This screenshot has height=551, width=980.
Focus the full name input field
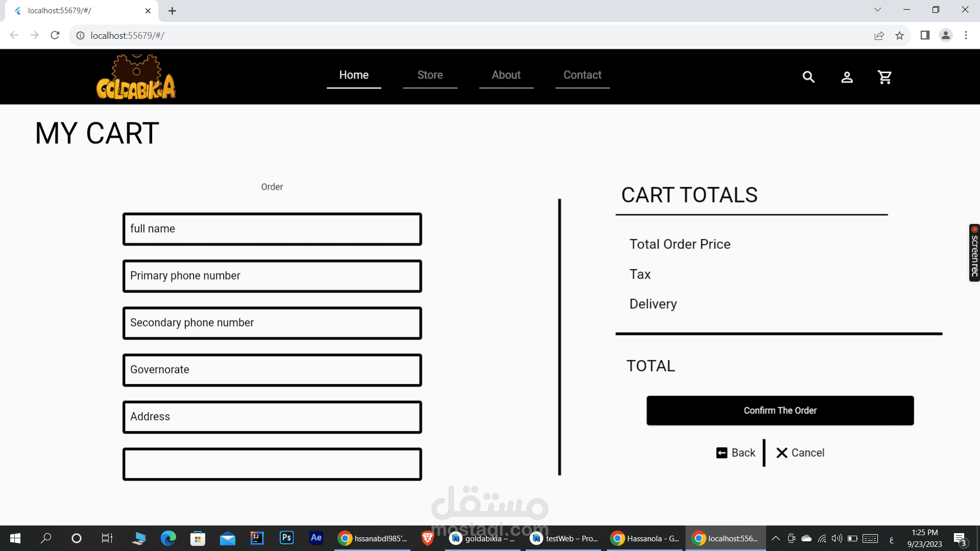pos(272,229)
